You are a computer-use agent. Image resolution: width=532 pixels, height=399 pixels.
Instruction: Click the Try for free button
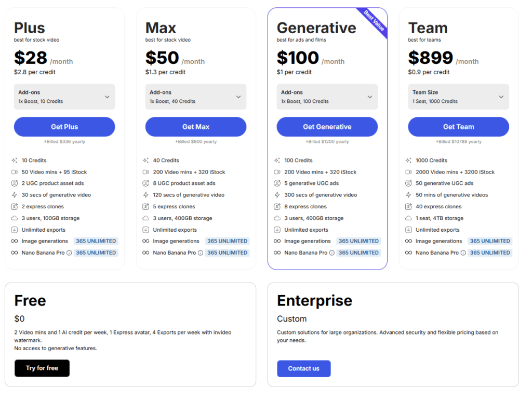pos(42,368)
